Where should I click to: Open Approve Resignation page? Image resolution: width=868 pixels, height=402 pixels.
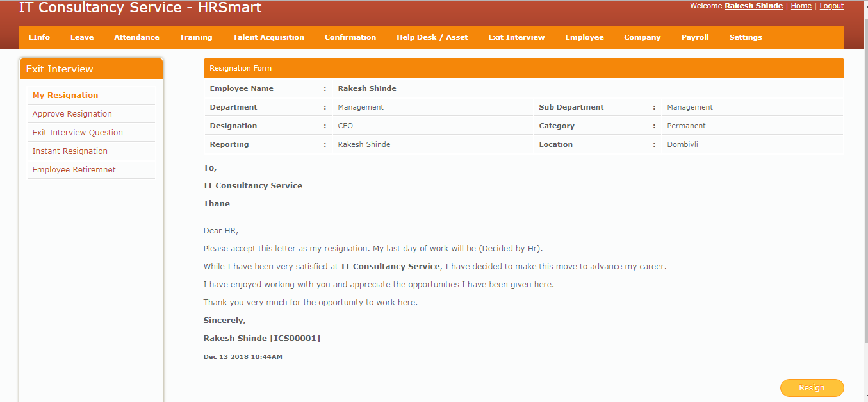pos(72,113)
